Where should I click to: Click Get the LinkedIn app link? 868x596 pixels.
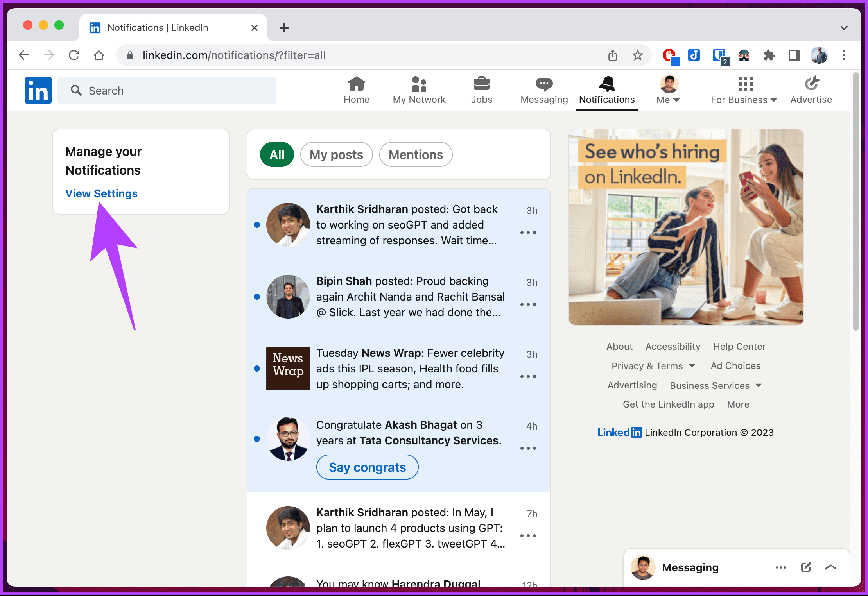[x=668, y=404]
